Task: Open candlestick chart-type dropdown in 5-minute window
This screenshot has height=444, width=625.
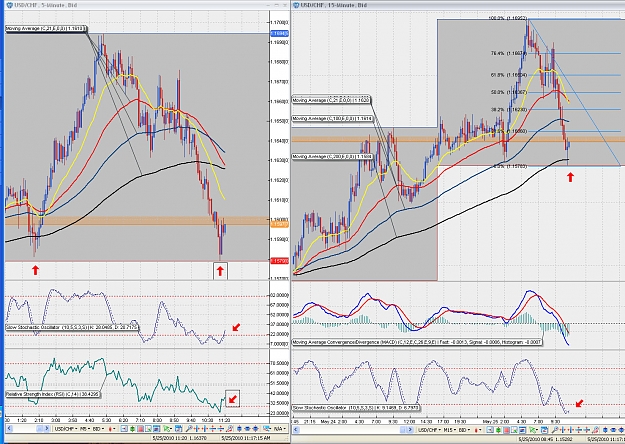Action: (112, 429)
